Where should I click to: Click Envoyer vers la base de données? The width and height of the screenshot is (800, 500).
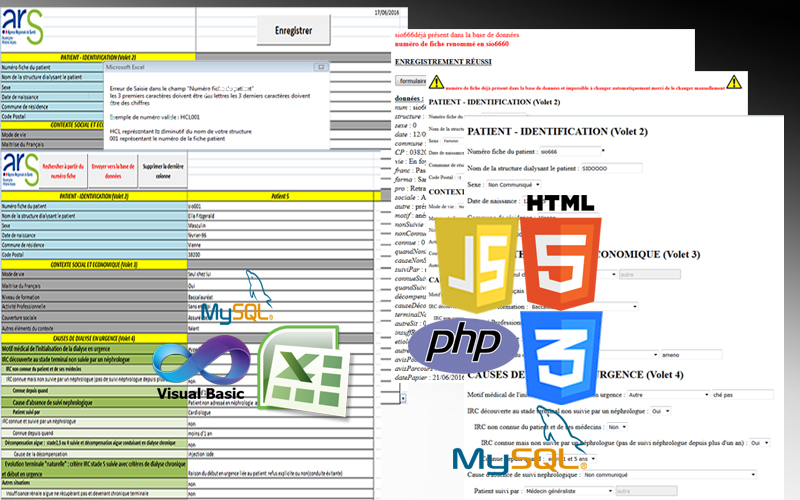coord(113,171)
